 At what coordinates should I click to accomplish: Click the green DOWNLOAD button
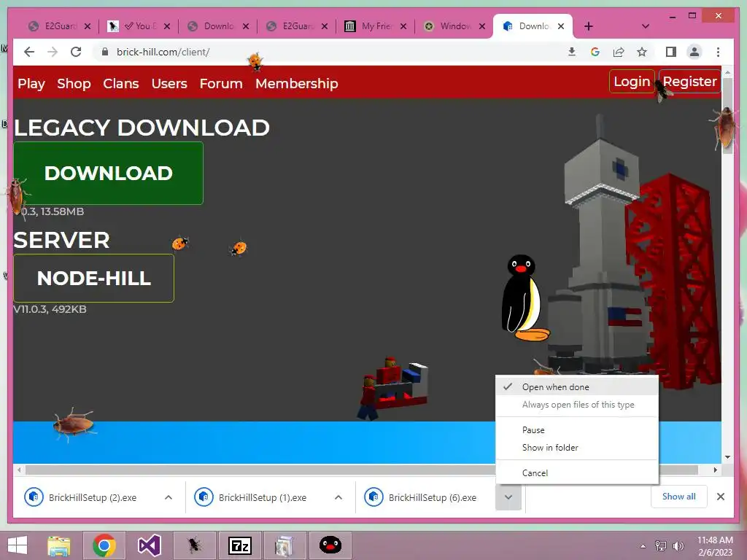click(108, 173)
